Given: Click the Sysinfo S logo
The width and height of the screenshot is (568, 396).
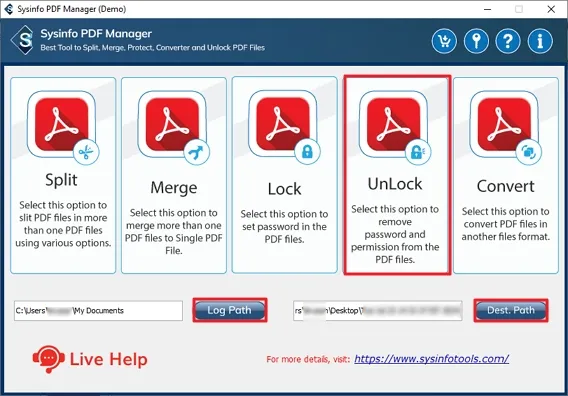Looking at the screenshot, I should (23, 40).
